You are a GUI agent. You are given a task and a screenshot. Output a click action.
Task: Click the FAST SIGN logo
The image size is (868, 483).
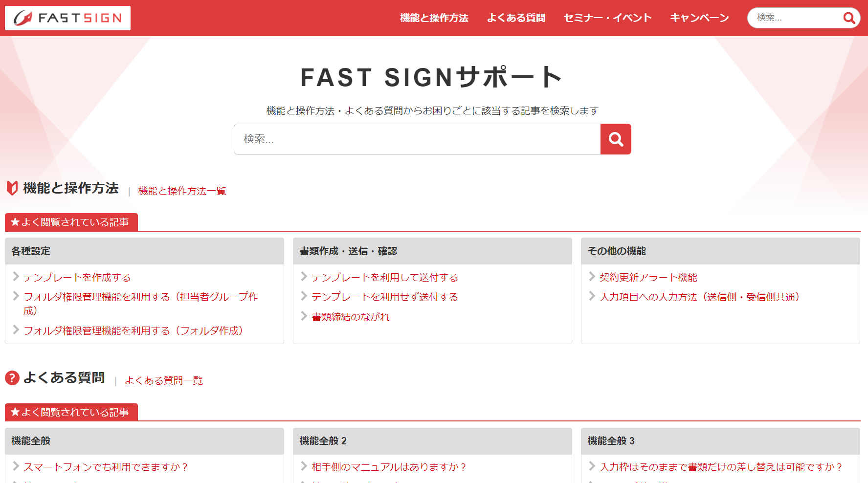point(67,18)
